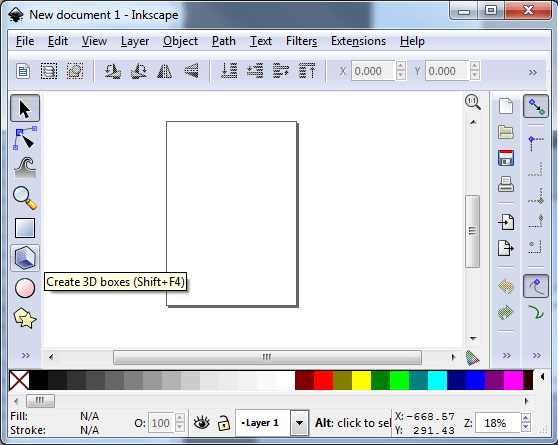Lower selection one step
This screenshot has width=558, height=445.
(x=255, y=71)
